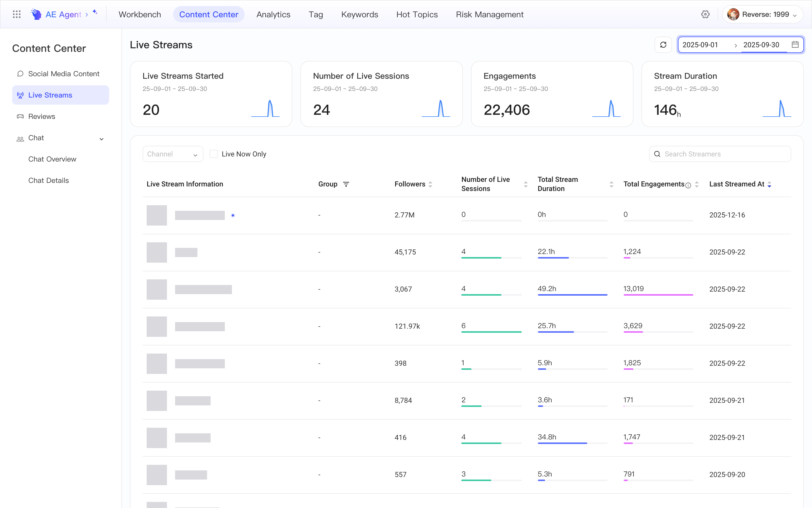
Task: Sort by Total Stream Duration arrows
Action: point(611,184)
